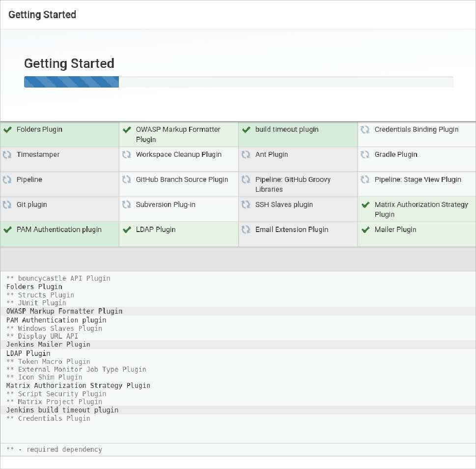Click the green checkmark beside Folders Plugin
The width and height of the screenshot is (476, 469).
click(7, 130)
